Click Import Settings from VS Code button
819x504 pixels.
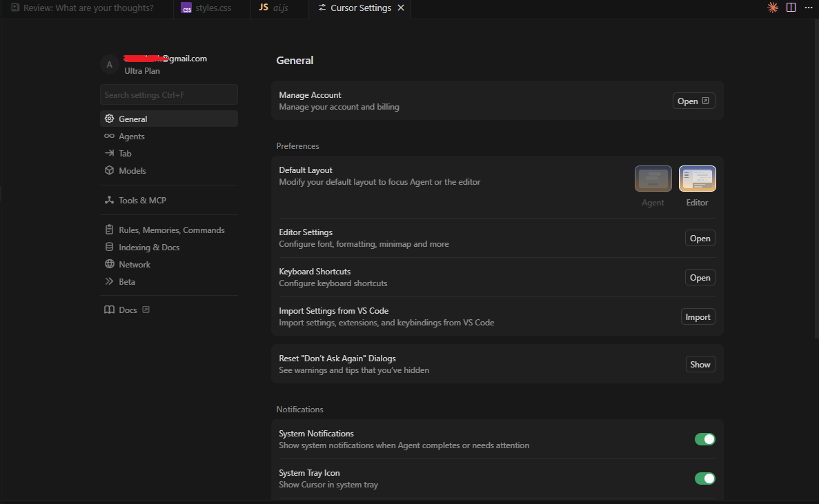(x=698, y=317)
